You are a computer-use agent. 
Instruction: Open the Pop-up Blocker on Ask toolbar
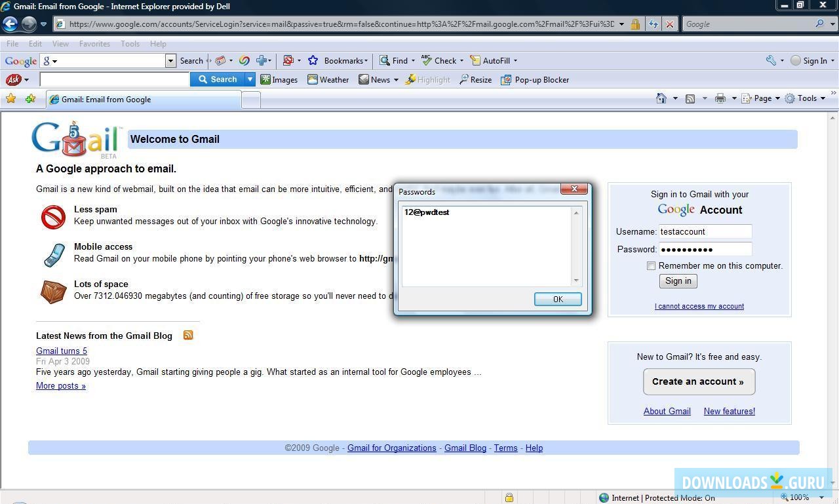point(535,80)
